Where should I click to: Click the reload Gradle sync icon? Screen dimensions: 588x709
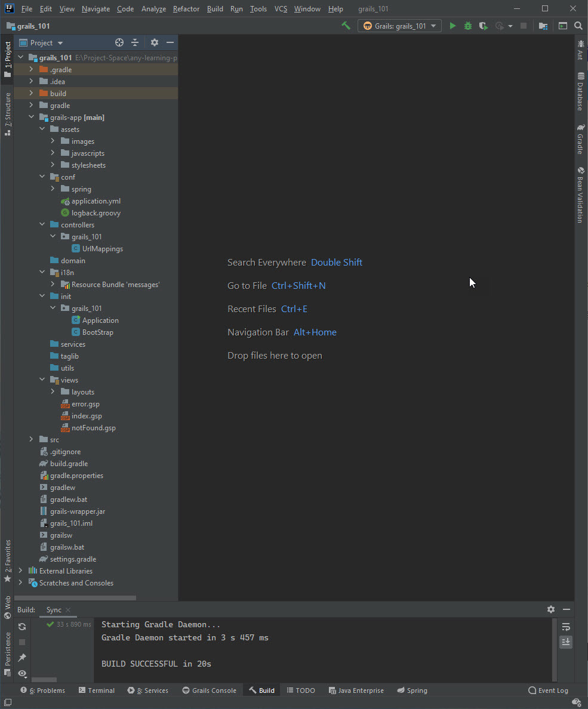coord(21,627)
